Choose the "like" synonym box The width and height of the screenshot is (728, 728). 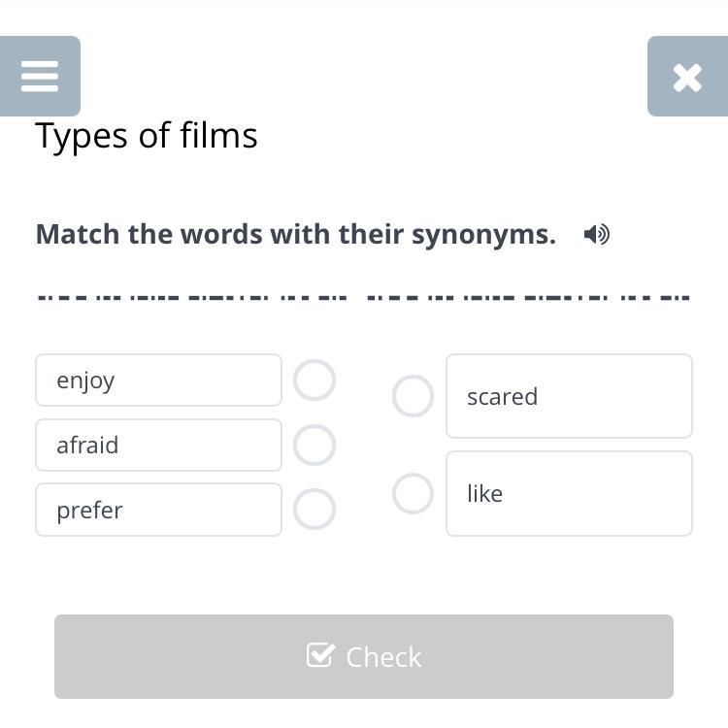click(569, 493)
